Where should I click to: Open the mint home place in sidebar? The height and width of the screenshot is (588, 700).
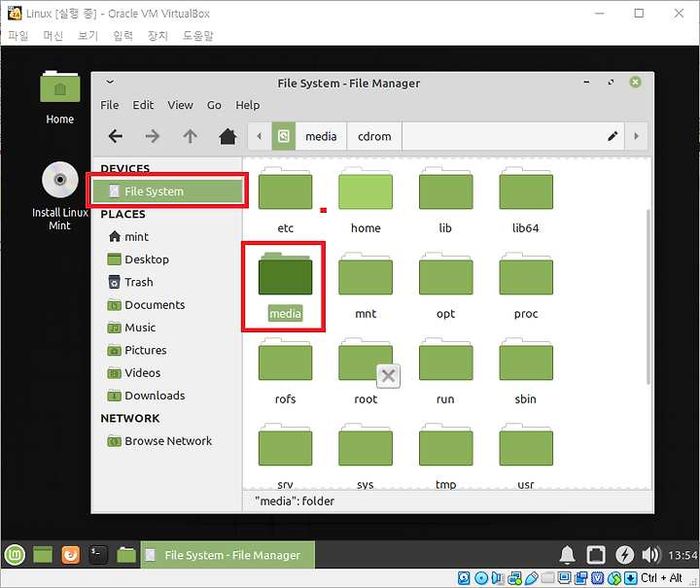point(167,237)
